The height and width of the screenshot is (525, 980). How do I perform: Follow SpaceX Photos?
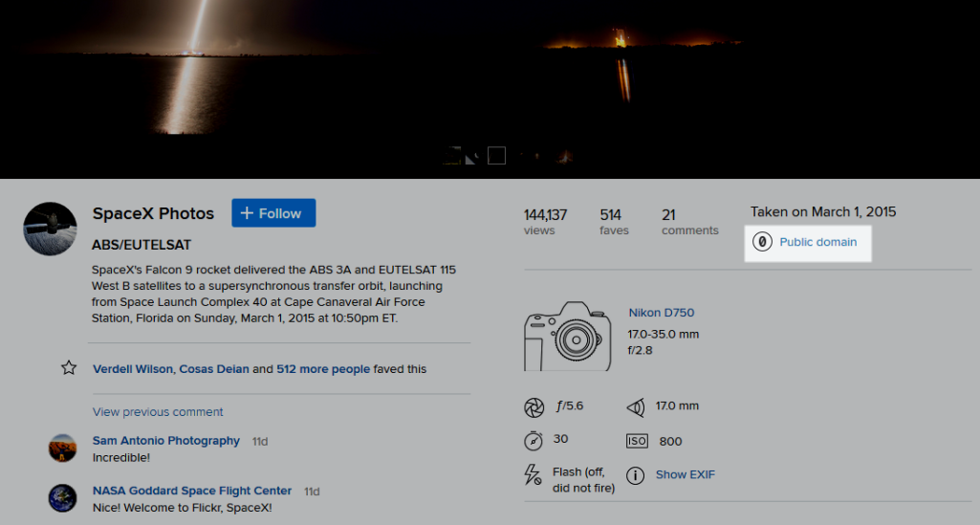coord(273,213)
